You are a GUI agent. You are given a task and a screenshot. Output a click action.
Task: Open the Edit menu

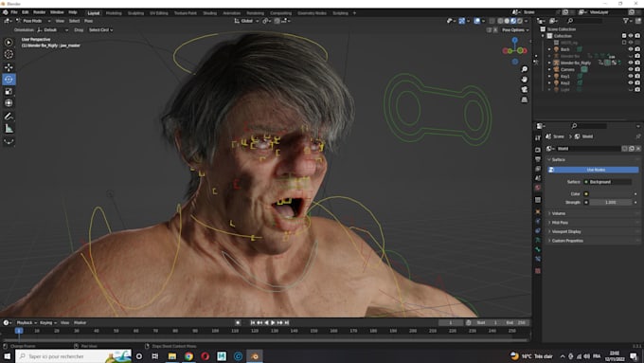[26, 12]
